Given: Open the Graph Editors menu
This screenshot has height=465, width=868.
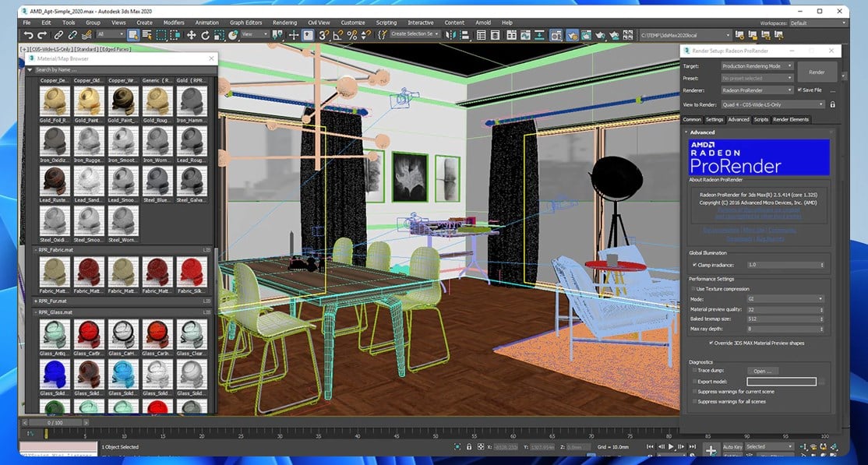Looking at the screenshot, I should 245,23.
